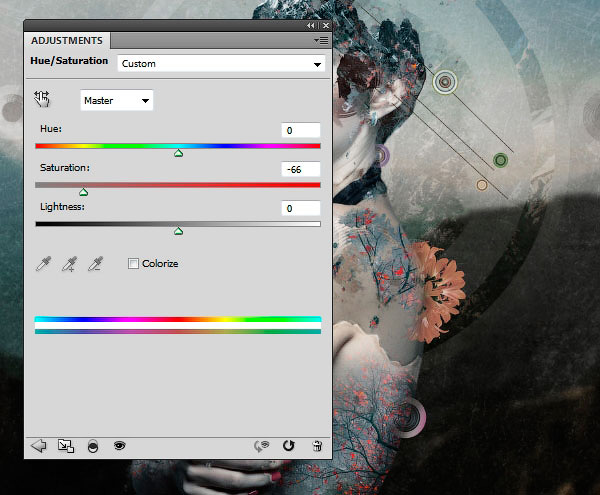This screenshot has width=600, height=495.
Task: Click the Saturation slider handle
Action: tap(83, 192)
